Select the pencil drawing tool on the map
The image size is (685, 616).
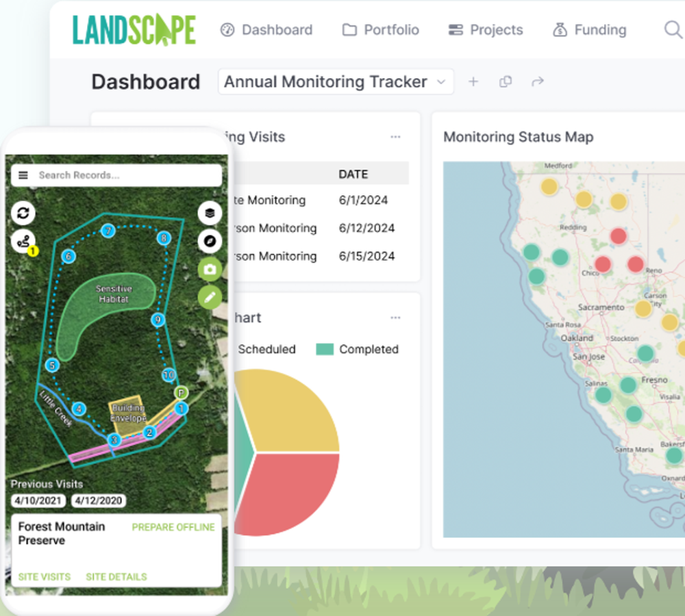click(210, 297)
